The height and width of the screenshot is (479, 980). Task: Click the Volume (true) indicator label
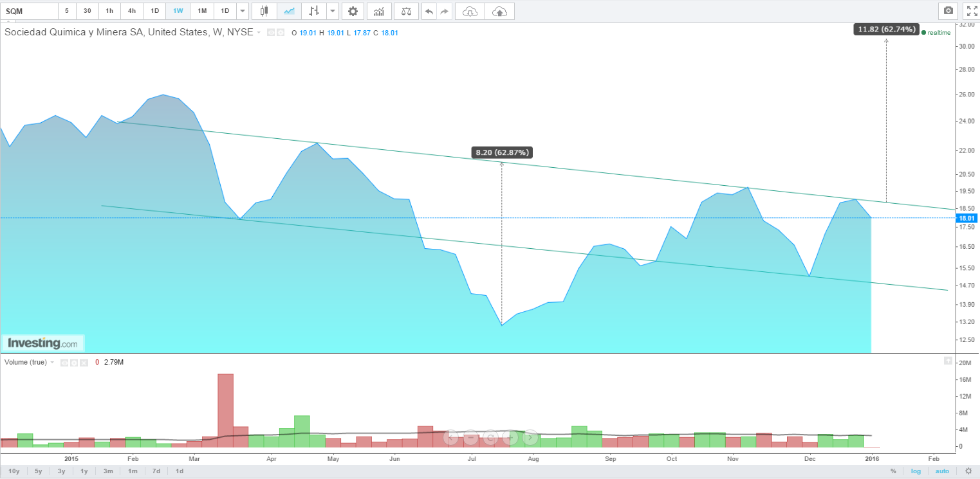point(26,363)
